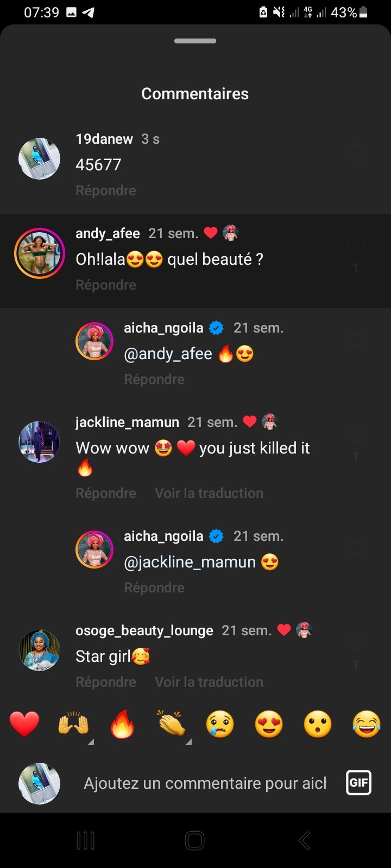Open andy_afee's profile picture story
This screenshot has width=391, height=868.
(39, 253)
